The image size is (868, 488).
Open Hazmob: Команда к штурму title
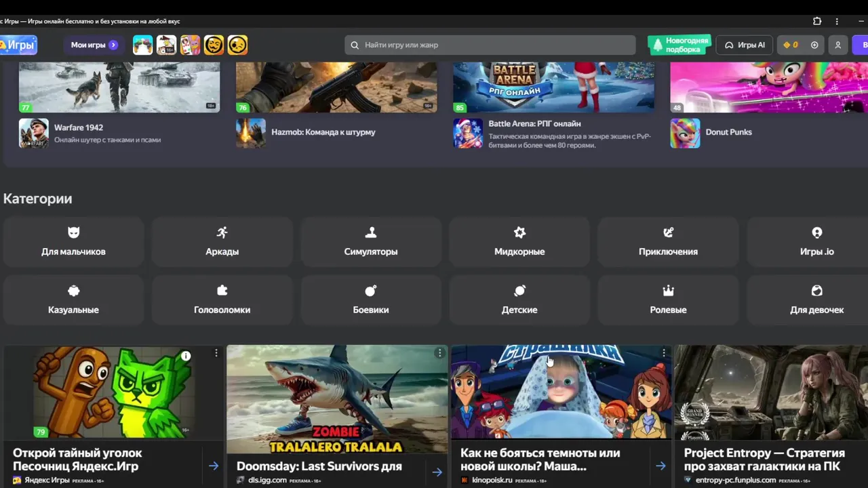pos(323,132)
